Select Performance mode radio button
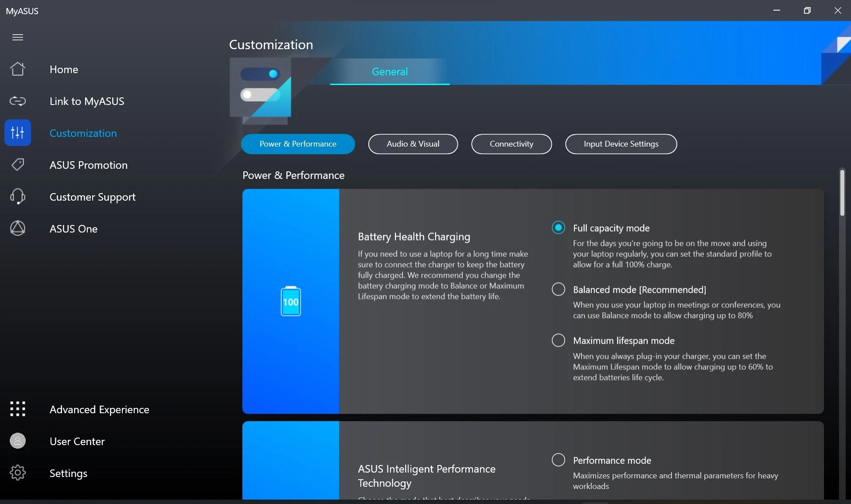The image size is (851, 504). (x=558, y=460)
